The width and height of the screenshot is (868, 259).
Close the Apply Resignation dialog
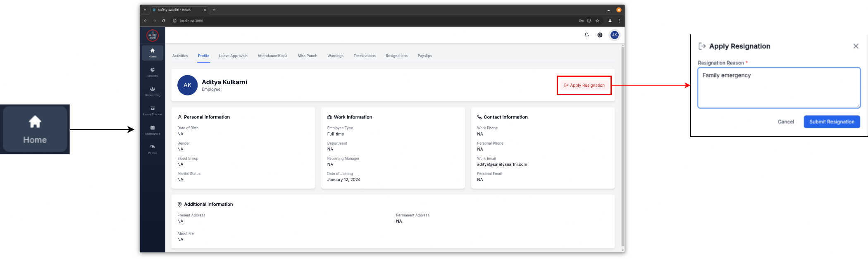856,46
